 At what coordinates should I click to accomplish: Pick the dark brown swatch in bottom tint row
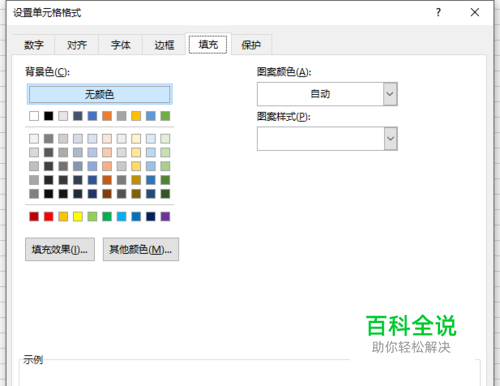pos(107,194)
